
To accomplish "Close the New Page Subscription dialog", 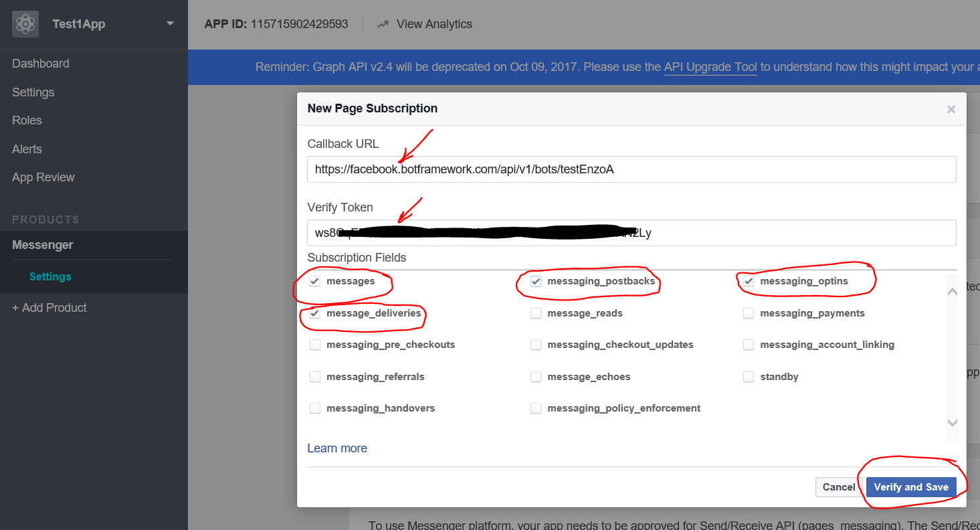I will (951, 109).
